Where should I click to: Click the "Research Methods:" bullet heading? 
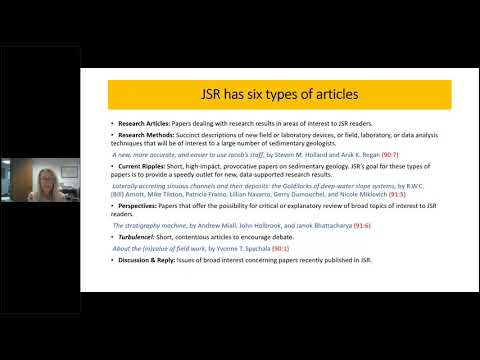(146, 135)
